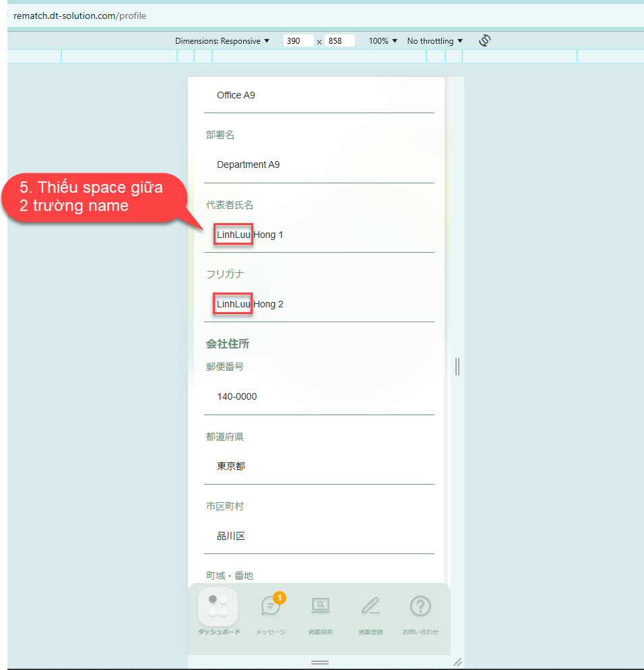Open the No throttling dropdown
This screenshot has height=670, width=644.
pyautogui.click(x=434, y=41)
